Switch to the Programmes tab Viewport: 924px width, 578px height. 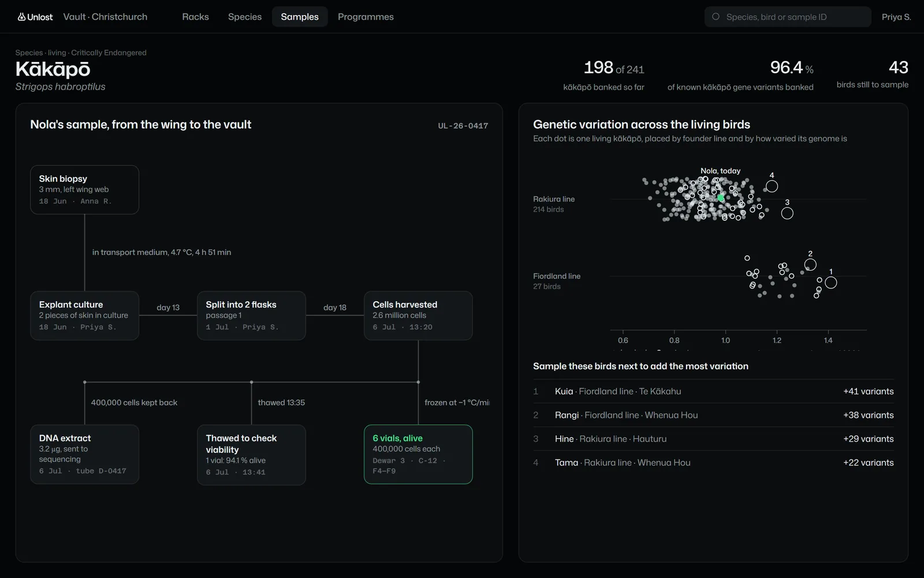[x=366, y=17]
